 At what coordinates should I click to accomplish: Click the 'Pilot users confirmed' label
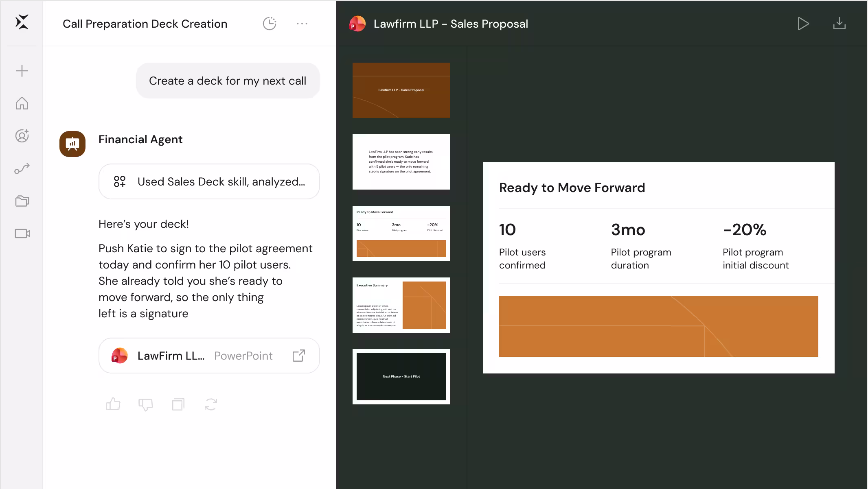point(522,259)
